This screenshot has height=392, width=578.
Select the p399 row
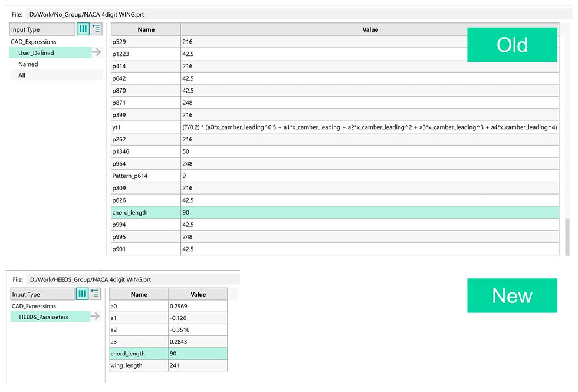(335, 114)
